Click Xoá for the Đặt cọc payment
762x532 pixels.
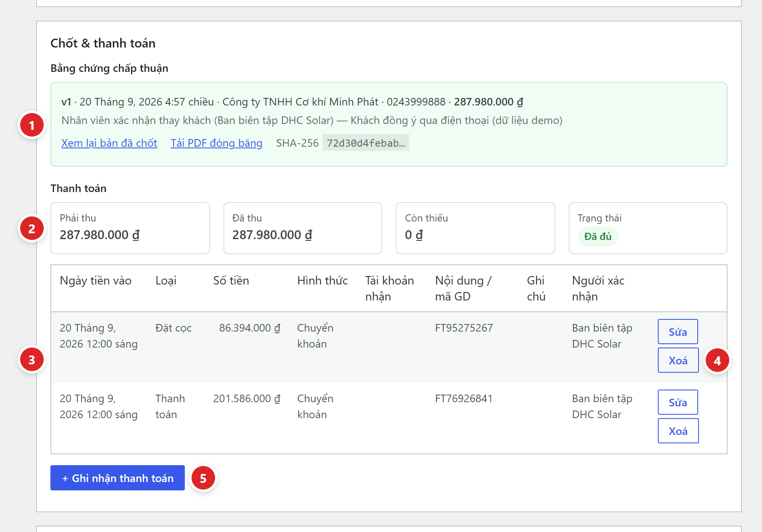click(x=678, y=360)
